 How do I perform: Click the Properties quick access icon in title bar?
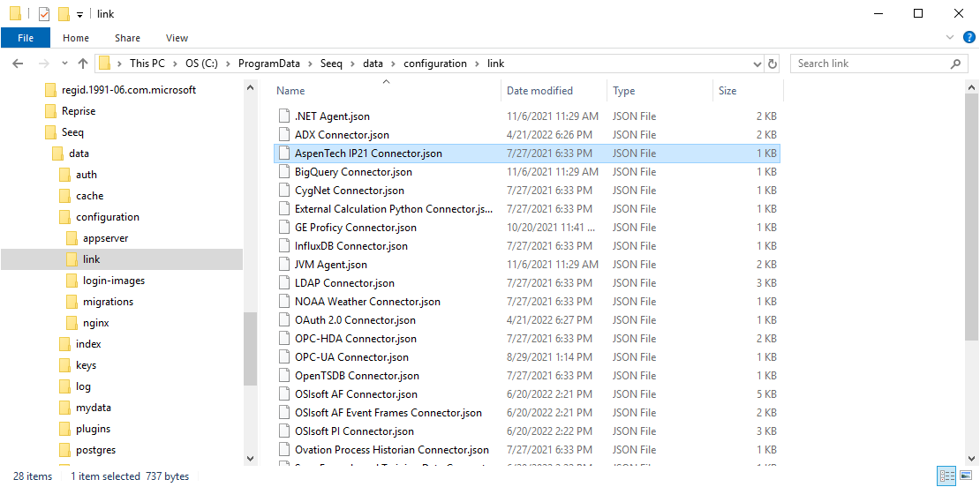tap(44, 14)
